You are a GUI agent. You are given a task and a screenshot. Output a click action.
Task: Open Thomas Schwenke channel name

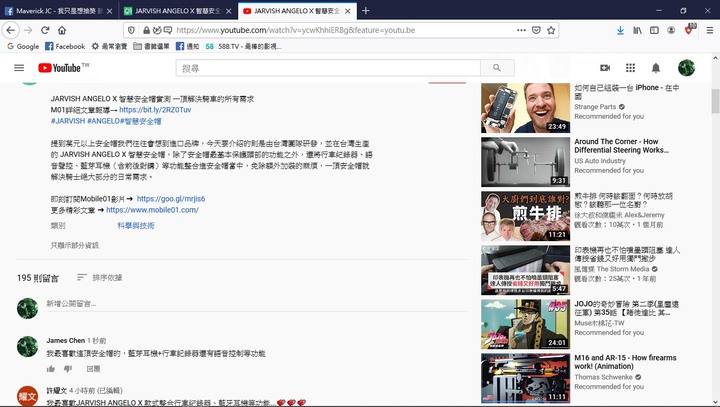(603, 377)
